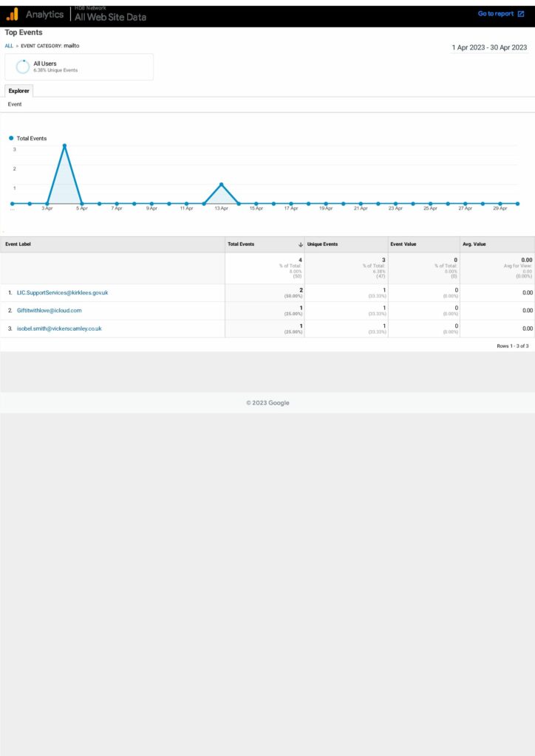
Task: Click the Total Events legend dot
Action: point(11,138)
